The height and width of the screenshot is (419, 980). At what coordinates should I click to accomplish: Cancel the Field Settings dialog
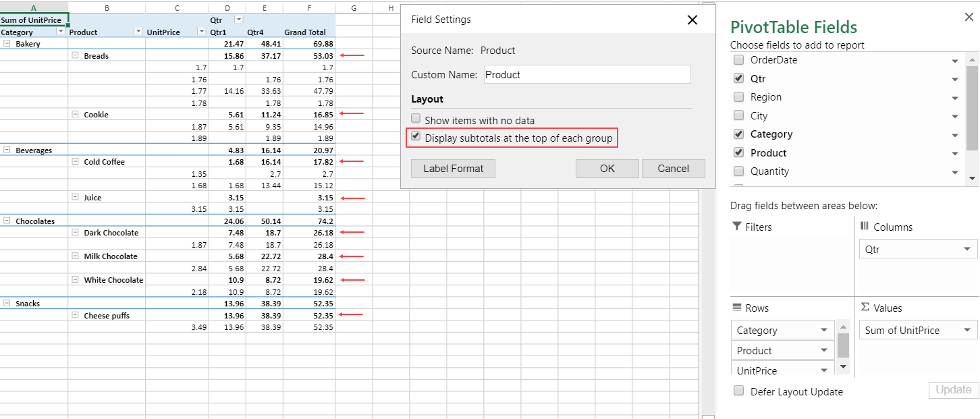click(674, 169)
